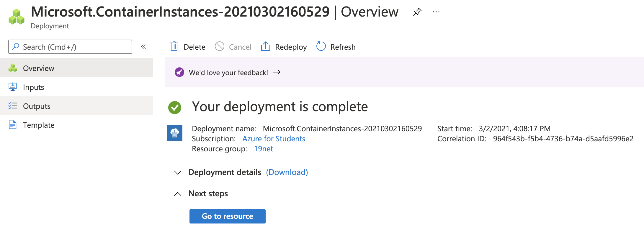Open the Template menu item
Viewport: 644px width, 230px height.
pos(76,125)
